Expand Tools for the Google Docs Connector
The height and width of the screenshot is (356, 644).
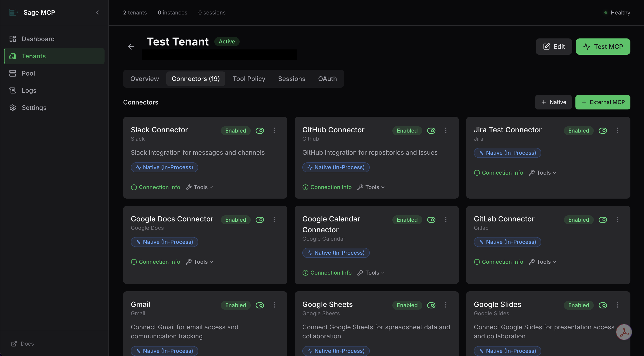click(x=200, y=262)
